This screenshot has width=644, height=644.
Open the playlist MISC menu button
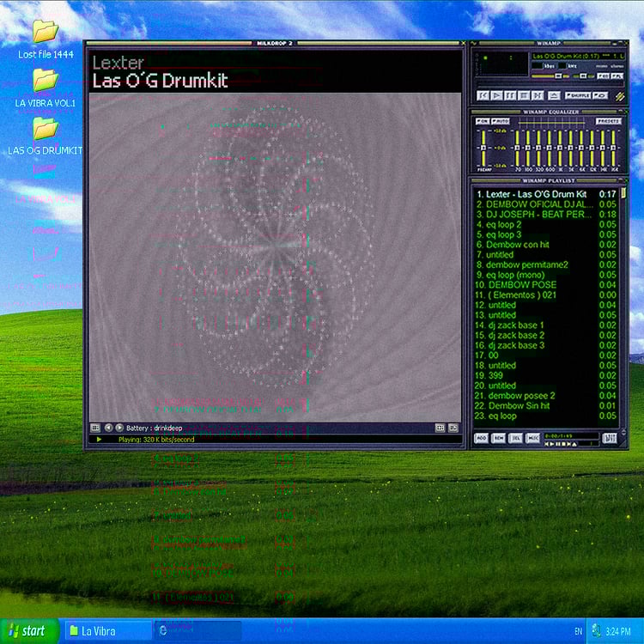532,438
